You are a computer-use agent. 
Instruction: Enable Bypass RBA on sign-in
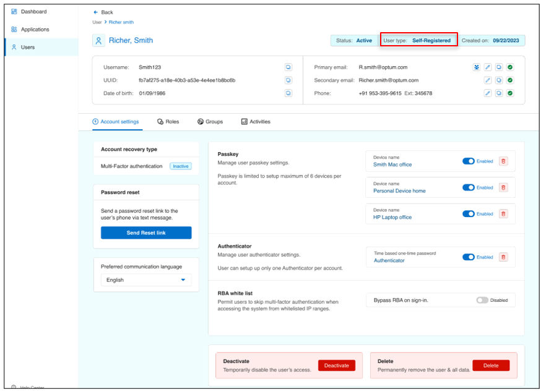482,300
